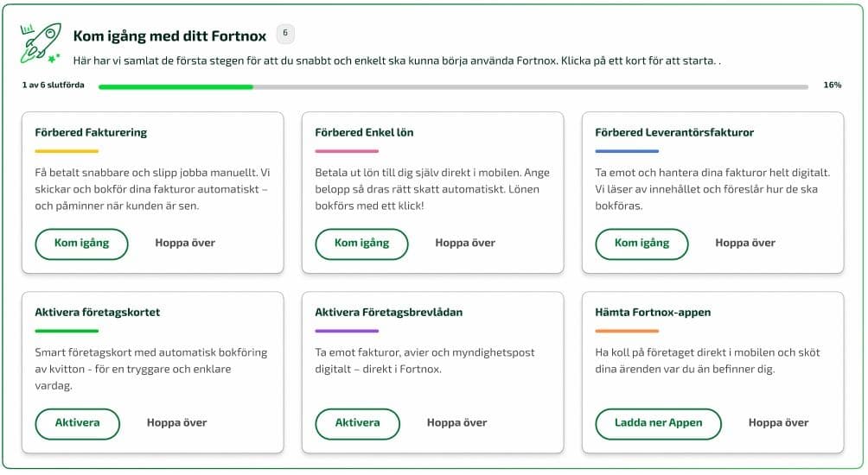
Task: Open the Hämta Fortnox-appen card heading
Action: 653,313
